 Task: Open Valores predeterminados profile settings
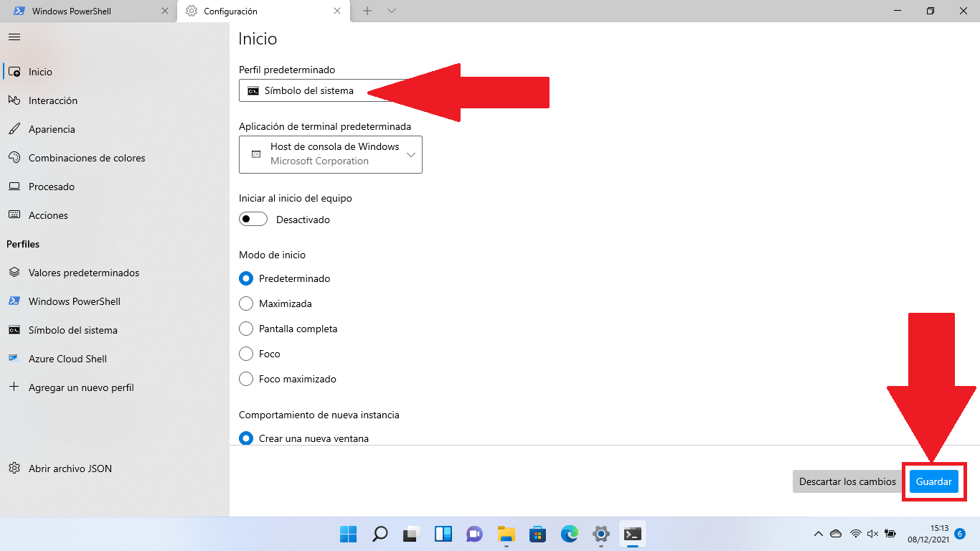click(x=115, y=273)
